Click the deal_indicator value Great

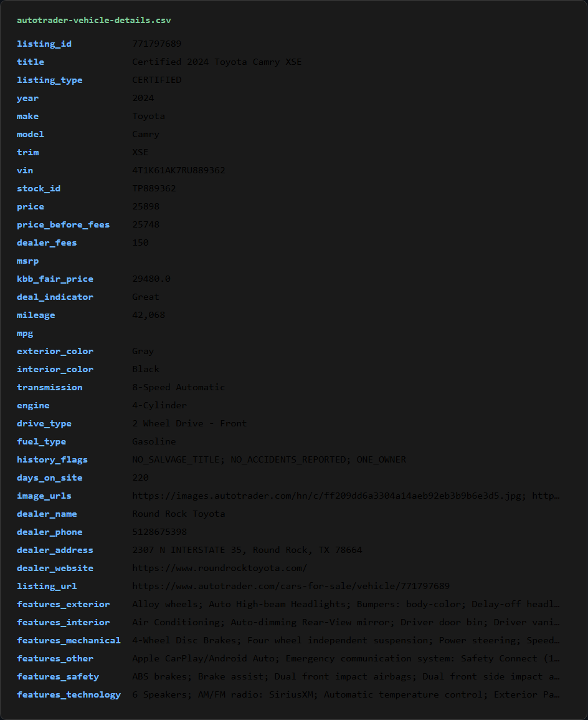[146, 297]
